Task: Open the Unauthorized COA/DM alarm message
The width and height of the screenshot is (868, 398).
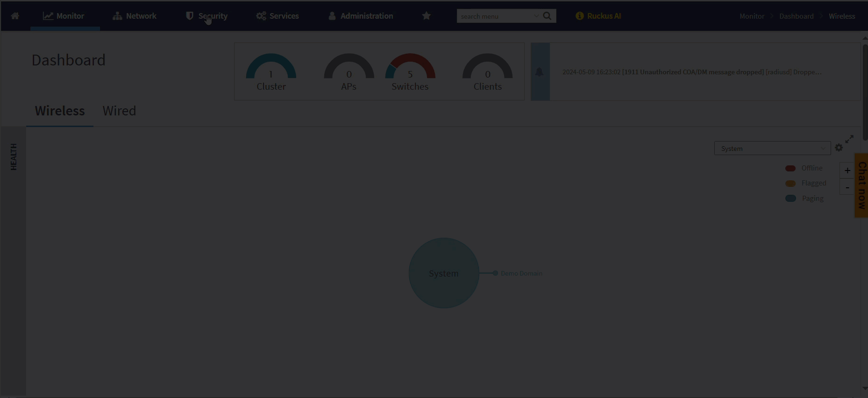Action: pyautogui.click(x=692, y=72)
